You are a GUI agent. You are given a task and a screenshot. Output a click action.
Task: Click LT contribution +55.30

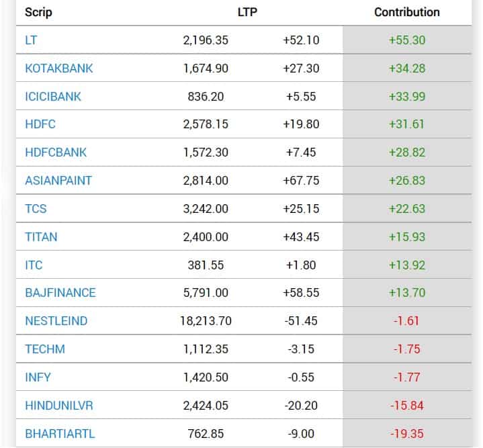click(407, 40)
